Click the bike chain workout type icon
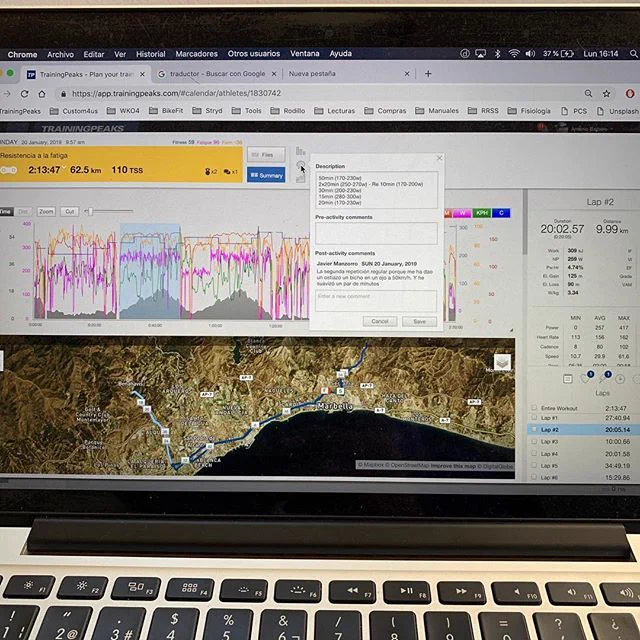Viewport: 640px width, 640px height. 8,170
